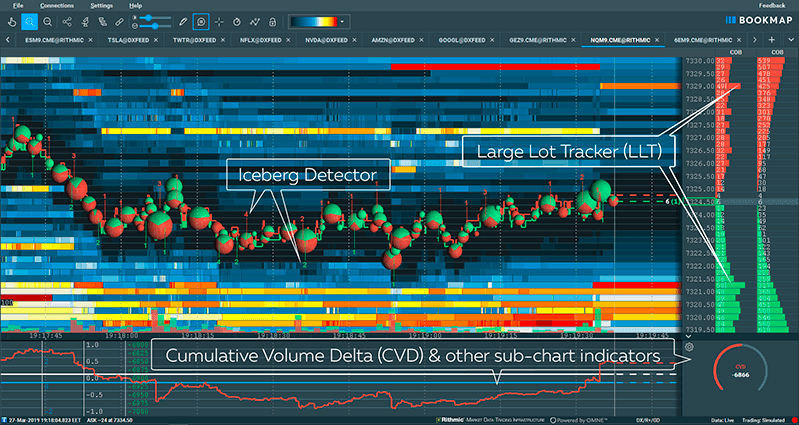Close the TSLA@DXFEED tab

[157, 39]
